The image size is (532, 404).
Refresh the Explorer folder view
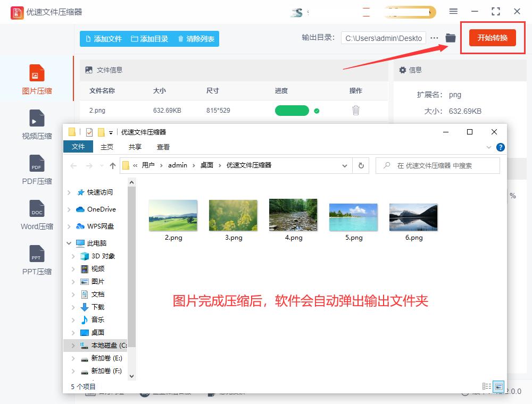point(361,165)
